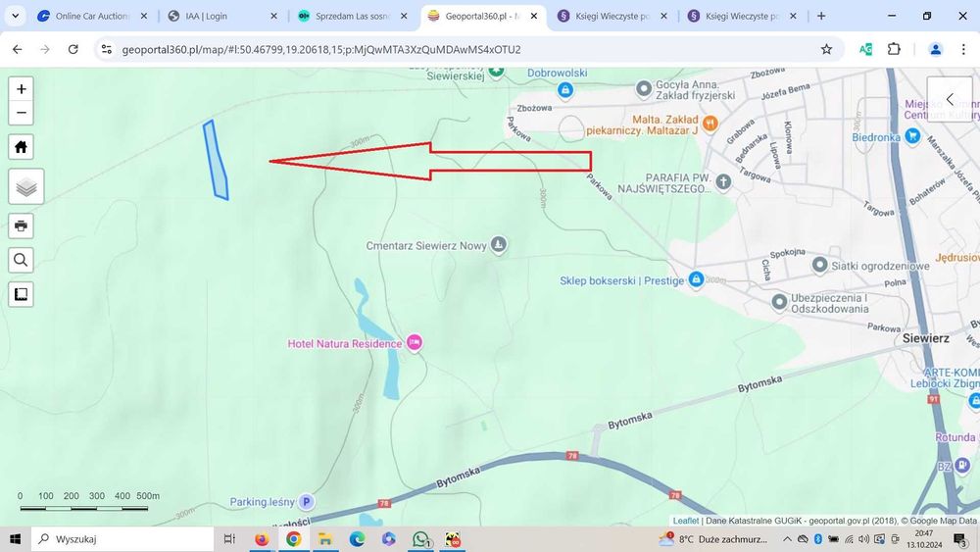Click Sklep bokserski Prestige shop marker
This screenshot has width=980, height=552.
pos(696,279)
